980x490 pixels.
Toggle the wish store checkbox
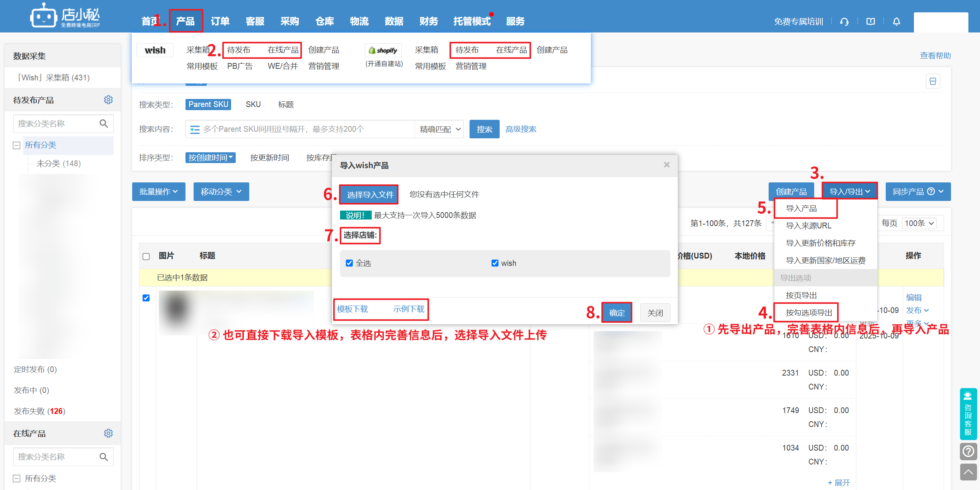(495, 263)
